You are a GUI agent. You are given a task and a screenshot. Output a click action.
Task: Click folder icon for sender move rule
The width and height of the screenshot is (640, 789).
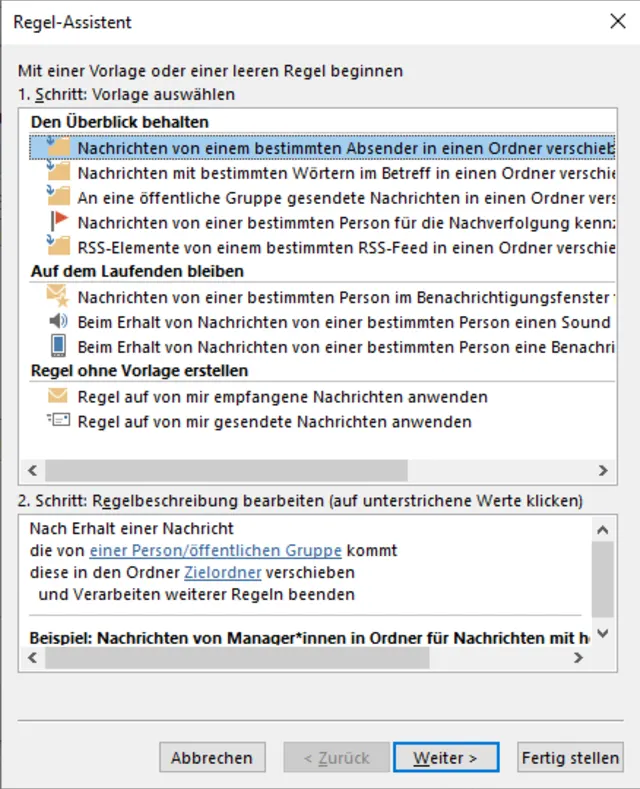pyautogui.click(x=58, y=147)
